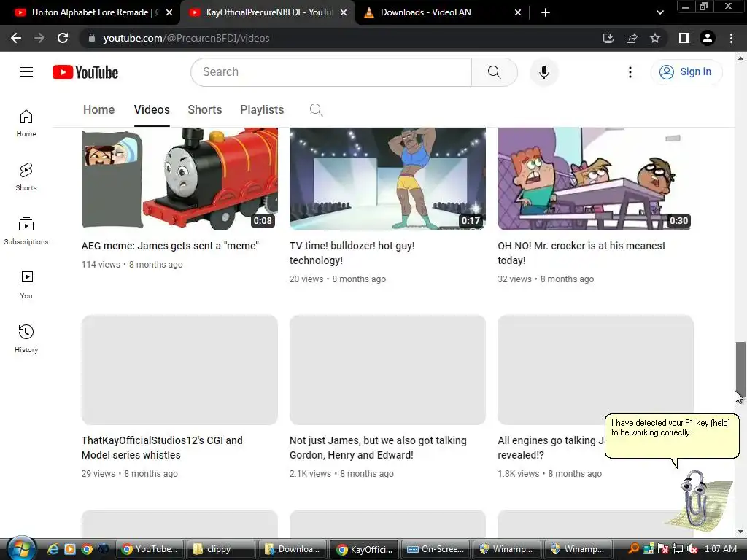
Task: Open "OH NO! Mr. crocker" video title
Action: [581, 253]
